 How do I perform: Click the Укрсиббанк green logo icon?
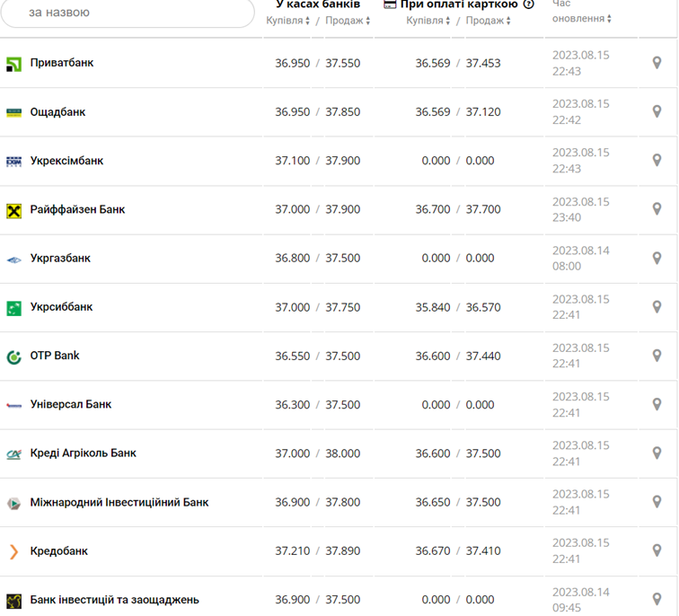click(13, 308)
